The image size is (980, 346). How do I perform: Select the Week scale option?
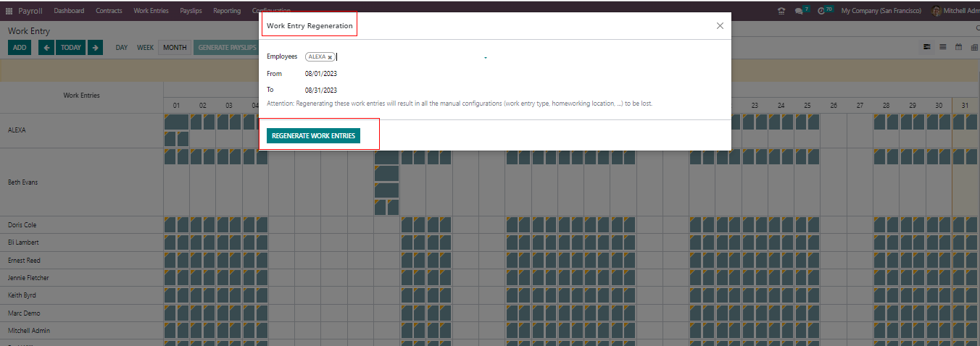[145, 48]
